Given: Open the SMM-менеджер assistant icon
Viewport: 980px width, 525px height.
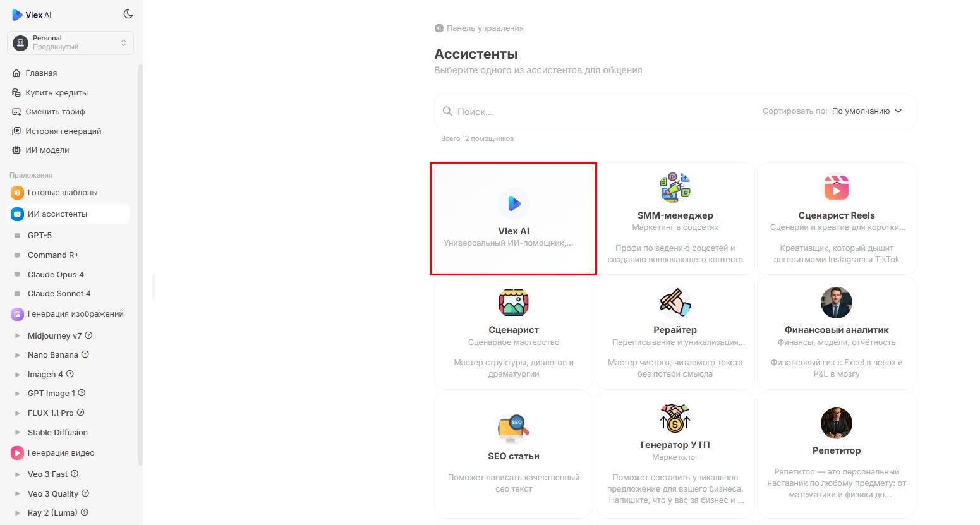Looking at the screenshot, I should coord(675,188).
